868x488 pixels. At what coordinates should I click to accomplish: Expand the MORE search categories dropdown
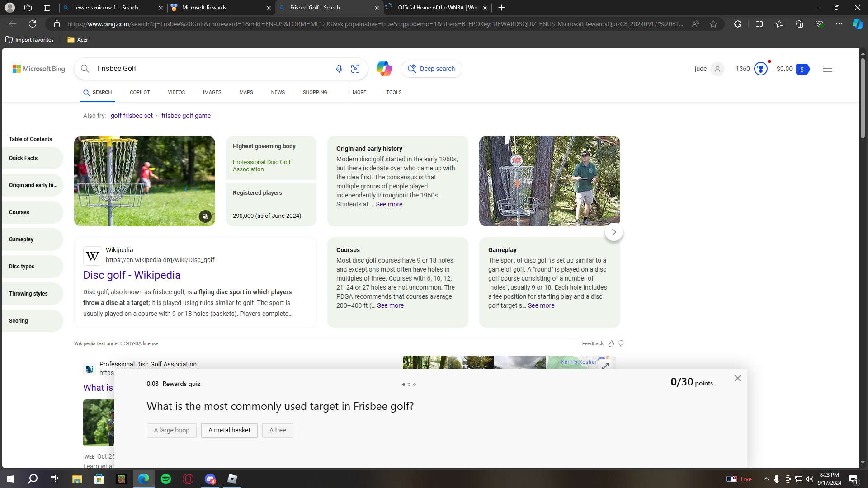tap(357, 92)
